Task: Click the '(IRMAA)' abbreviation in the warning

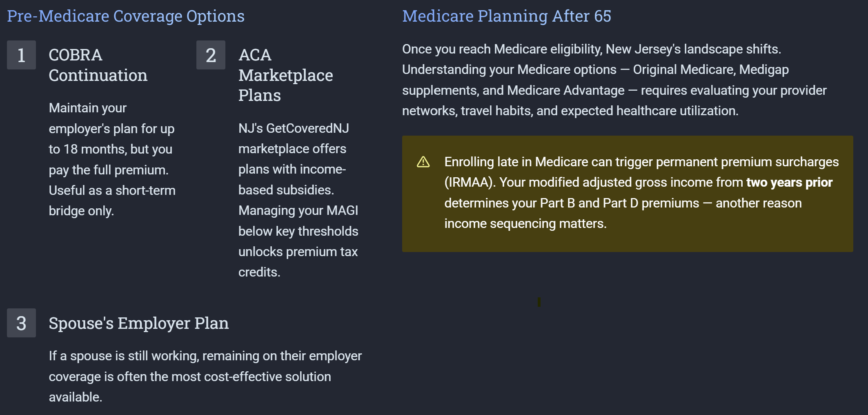Action: [x=470, y=183]
